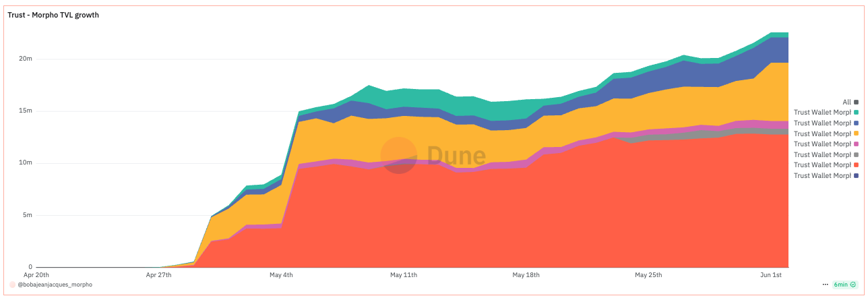Select the May 18th x-axis label
Screen dimensions: 868x296
(526, 275)
